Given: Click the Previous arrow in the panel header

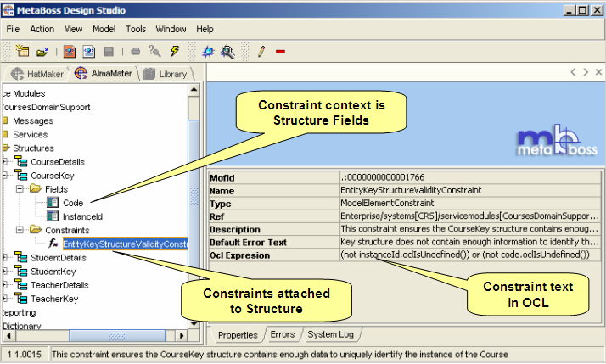Looking at the screenshot, I should [x=573, y=72].
